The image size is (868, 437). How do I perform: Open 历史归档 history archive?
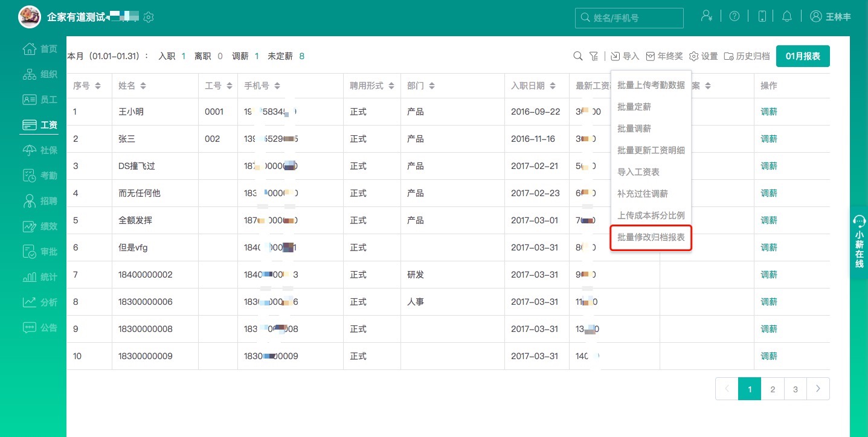(x=747, y=56)
